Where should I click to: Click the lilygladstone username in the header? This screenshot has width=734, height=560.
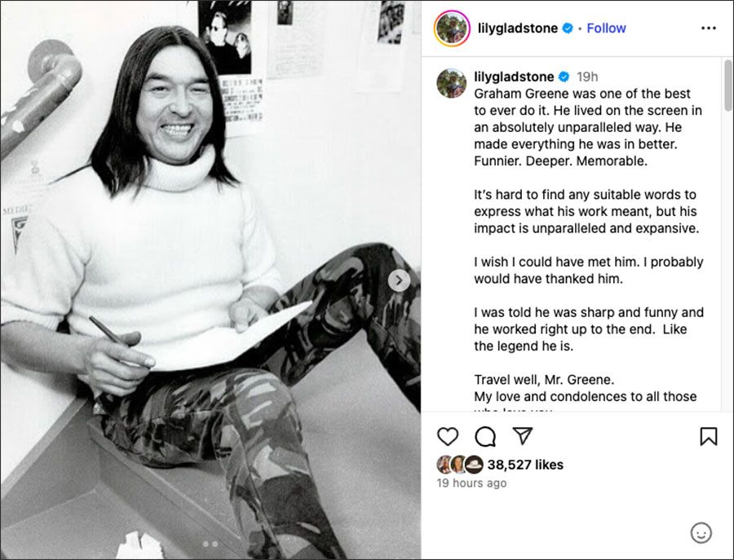click(x=519, y=28)
